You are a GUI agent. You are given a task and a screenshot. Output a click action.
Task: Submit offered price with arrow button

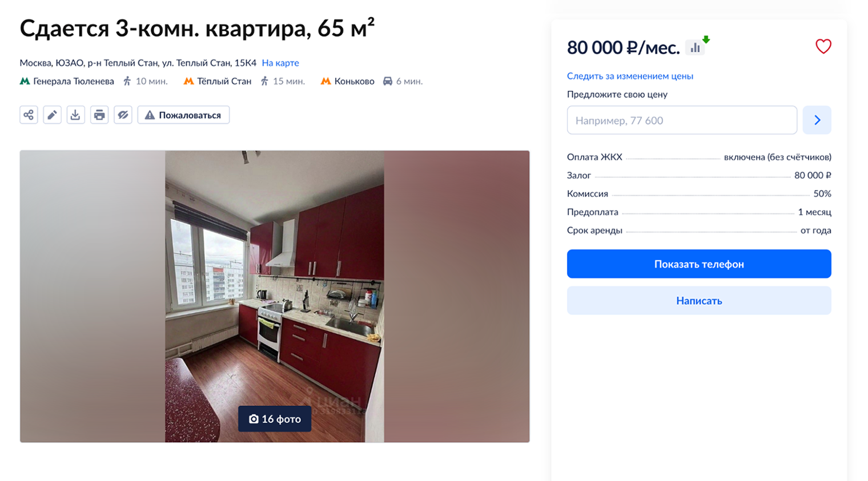(x=817, y=120)
